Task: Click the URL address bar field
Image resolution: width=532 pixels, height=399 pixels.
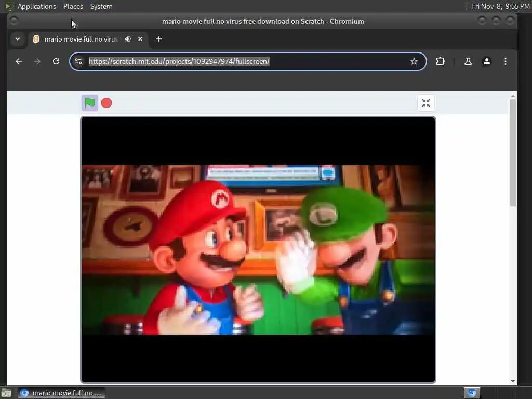Action: [247, 61]
